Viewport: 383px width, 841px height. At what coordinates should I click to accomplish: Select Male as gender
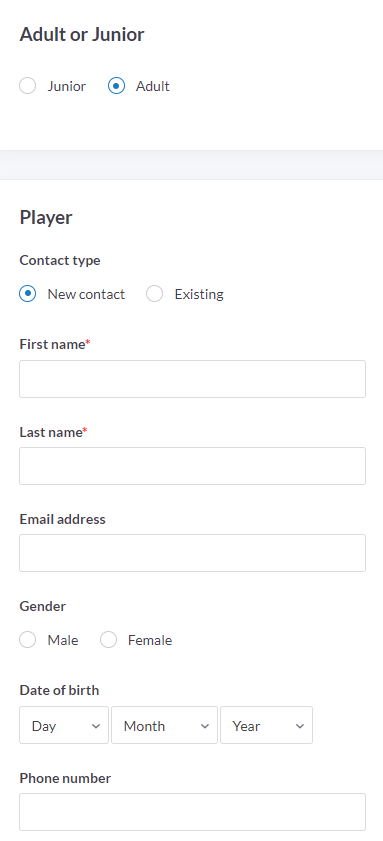(x=27, y=640)
